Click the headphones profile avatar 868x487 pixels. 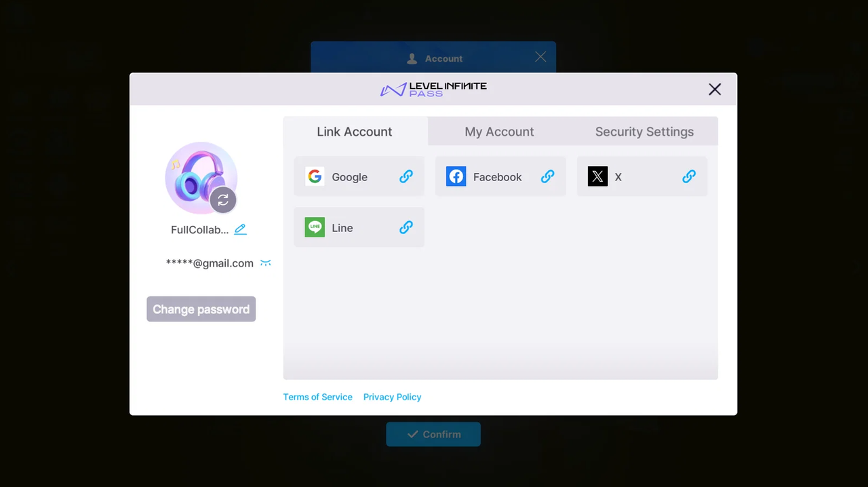click(x=201, y=178)
